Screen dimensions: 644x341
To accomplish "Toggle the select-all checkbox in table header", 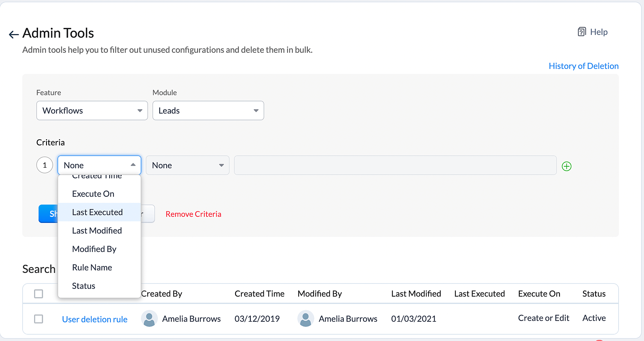I will tap(39, 294).
